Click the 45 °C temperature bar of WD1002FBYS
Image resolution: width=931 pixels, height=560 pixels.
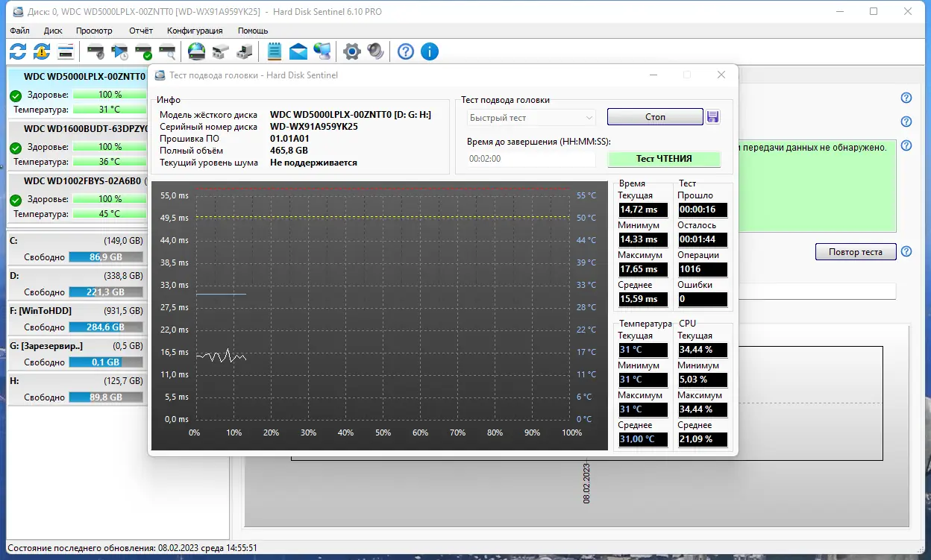110,214
